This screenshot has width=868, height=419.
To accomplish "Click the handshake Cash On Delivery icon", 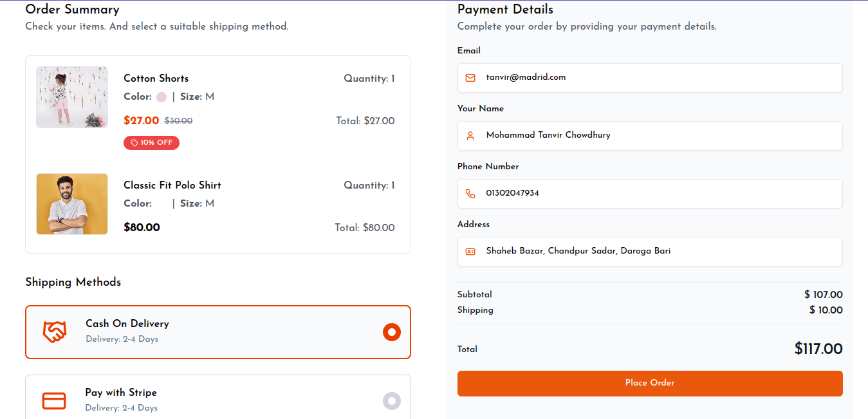I will click(x=55, y=331).
